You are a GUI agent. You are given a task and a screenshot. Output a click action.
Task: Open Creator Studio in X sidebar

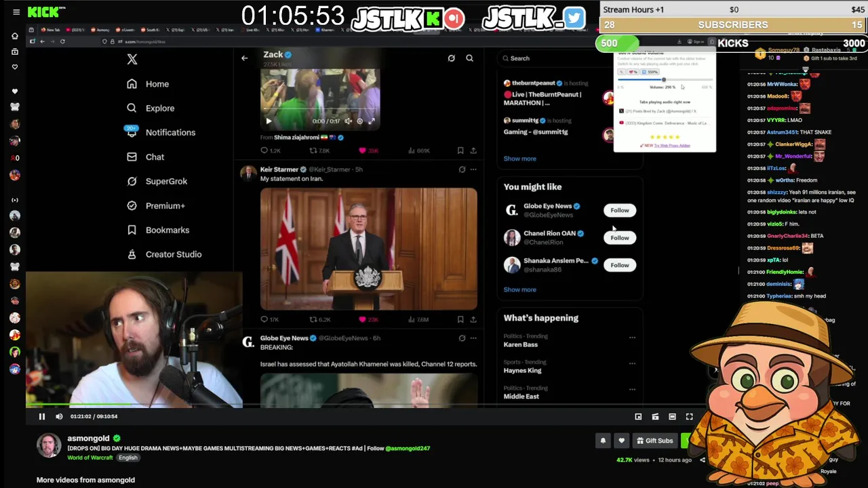(x=163, y=254)
